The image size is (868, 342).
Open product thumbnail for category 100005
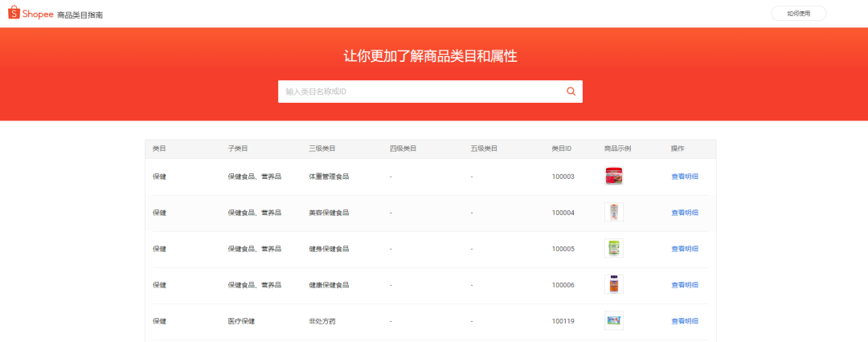point(613,249)
